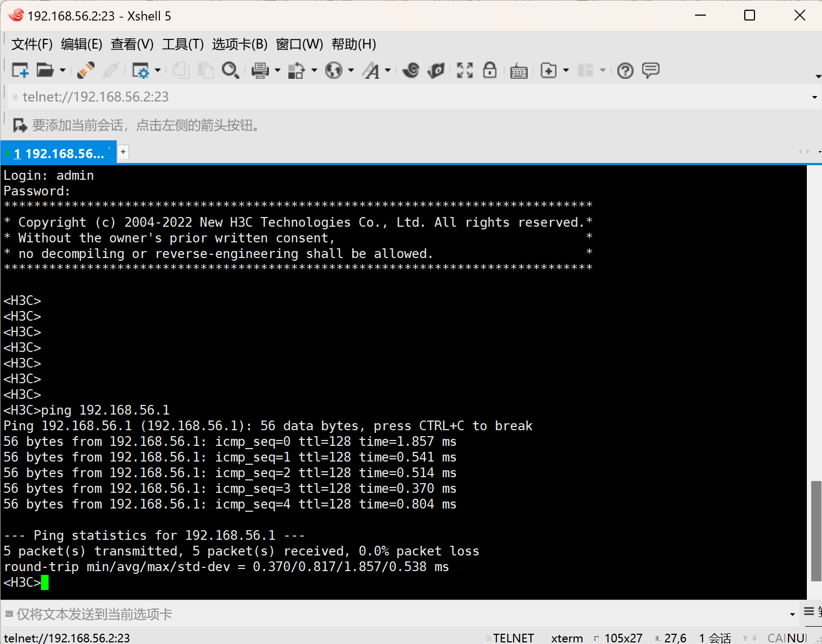822x644 pixels.
Task: Expand the Open session dropdown arrow
Action: pyautogui.click(x=63, y=70)
